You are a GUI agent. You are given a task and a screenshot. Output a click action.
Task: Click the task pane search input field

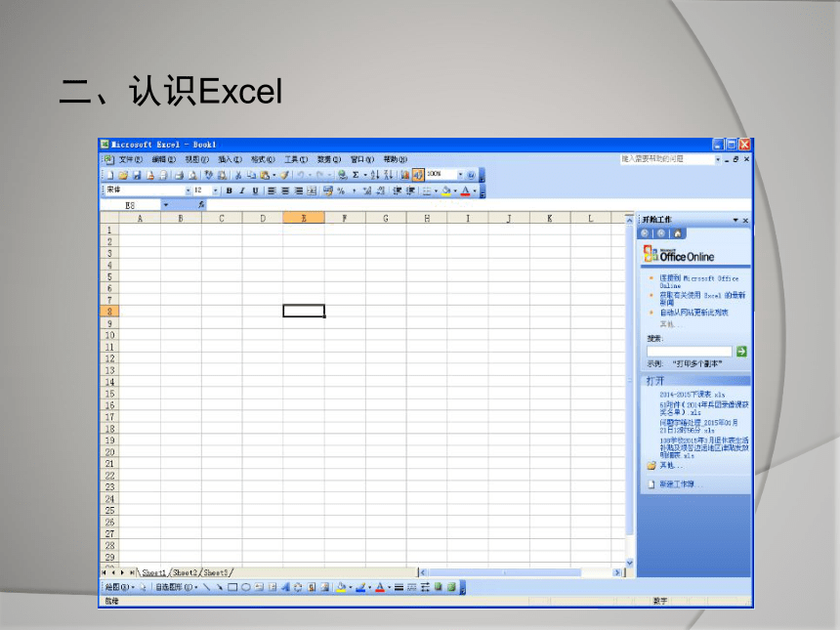pos(690,352)
